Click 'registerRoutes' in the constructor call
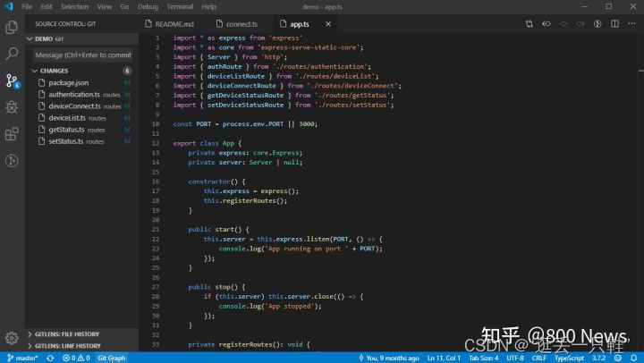644x363 pixels. point(250,201)
